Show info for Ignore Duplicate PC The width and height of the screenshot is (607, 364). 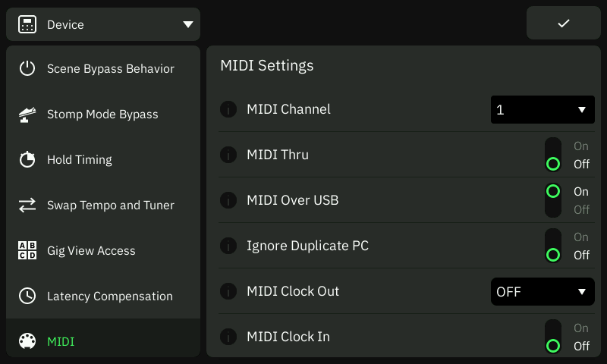click(228, 246)
